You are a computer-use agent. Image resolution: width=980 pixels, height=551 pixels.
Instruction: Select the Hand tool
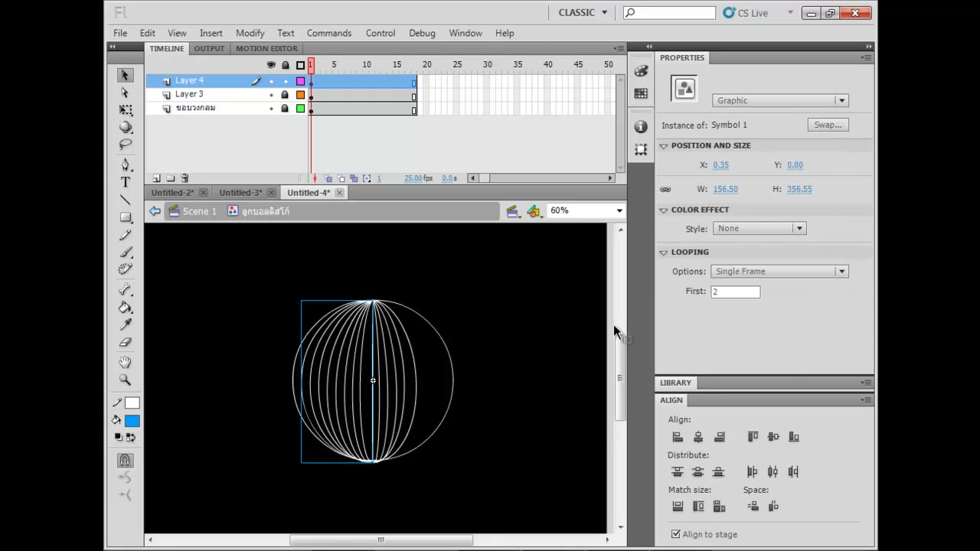pos(126,362)
